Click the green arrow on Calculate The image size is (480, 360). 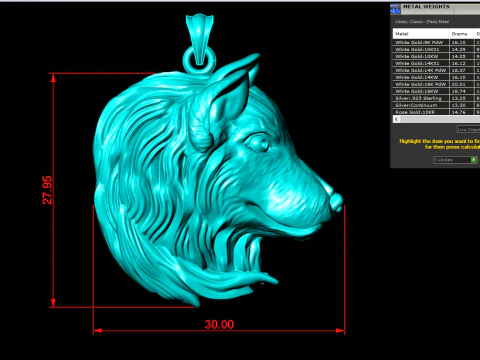(473, 160)
